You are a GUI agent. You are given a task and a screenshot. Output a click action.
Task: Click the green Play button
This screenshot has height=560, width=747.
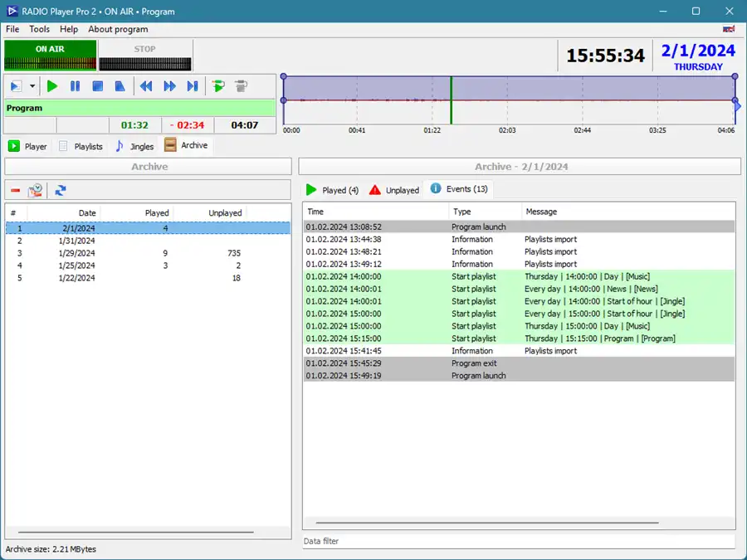click(x=52, y=86)
